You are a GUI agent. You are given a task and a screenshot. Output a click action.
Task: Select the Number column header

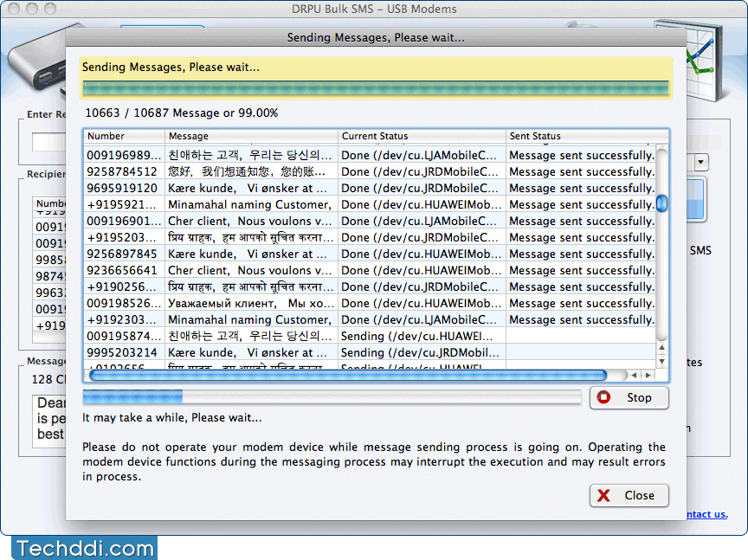click(124, 136)
